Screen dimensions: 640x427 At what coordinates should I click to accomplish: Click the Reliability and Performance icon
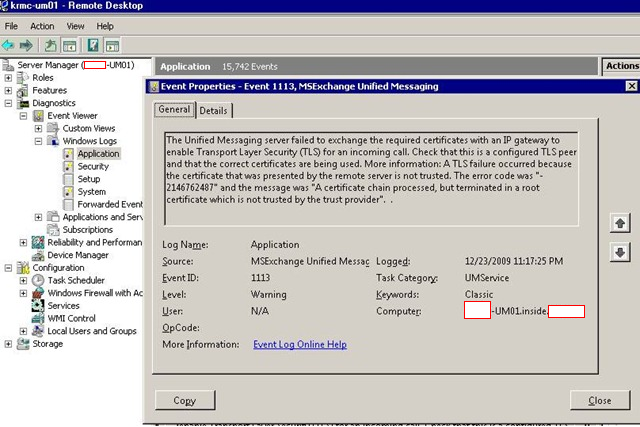(38, 242)
